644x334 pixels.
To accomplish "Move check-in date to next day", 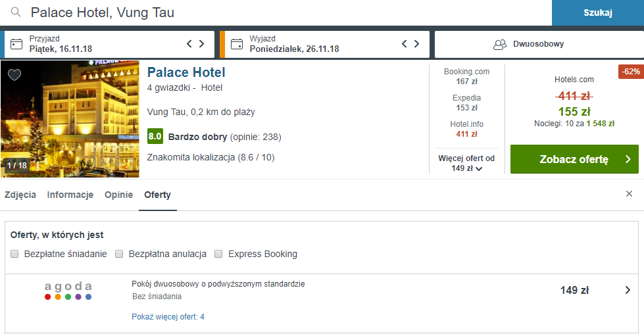I will tap(202, 43).
